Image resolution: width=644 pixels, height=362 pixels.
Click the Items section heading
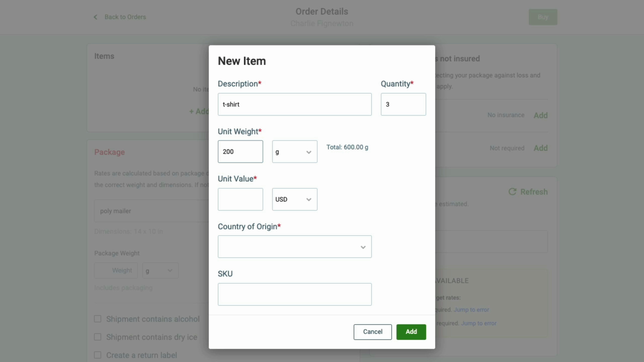pos(104,56)
